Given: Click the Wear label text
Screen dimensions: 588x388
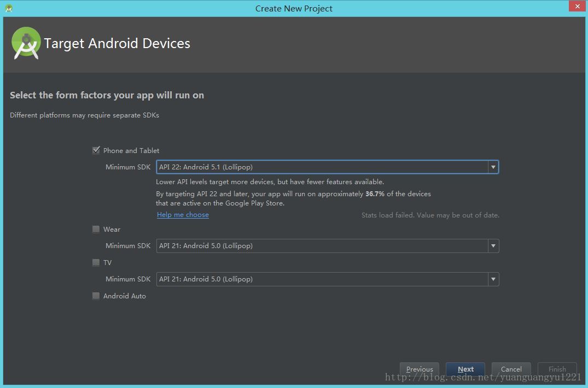Looking at the screenshot, I should click(x=112, y=229).
